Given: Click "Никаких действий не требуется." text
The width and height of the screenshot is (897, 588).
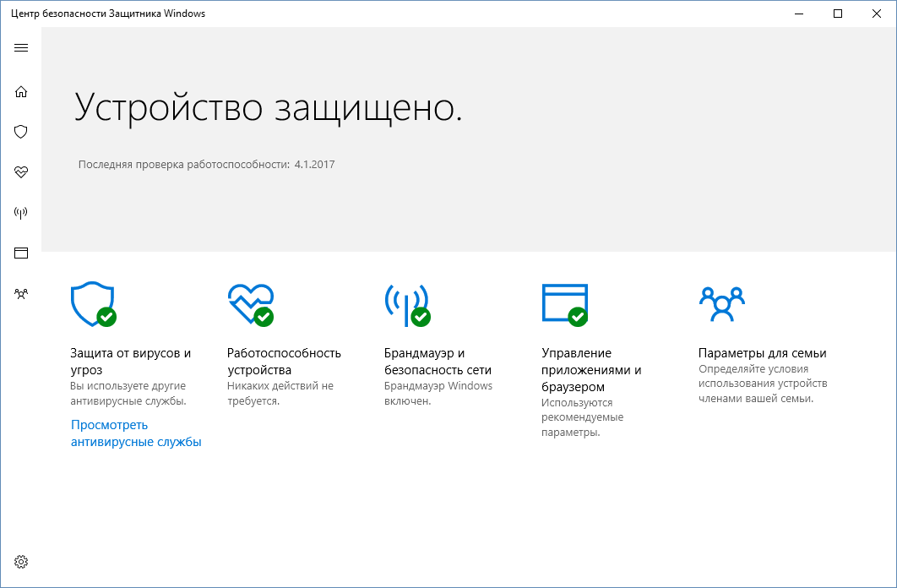Looking at the screenshot, I should 280,394.
